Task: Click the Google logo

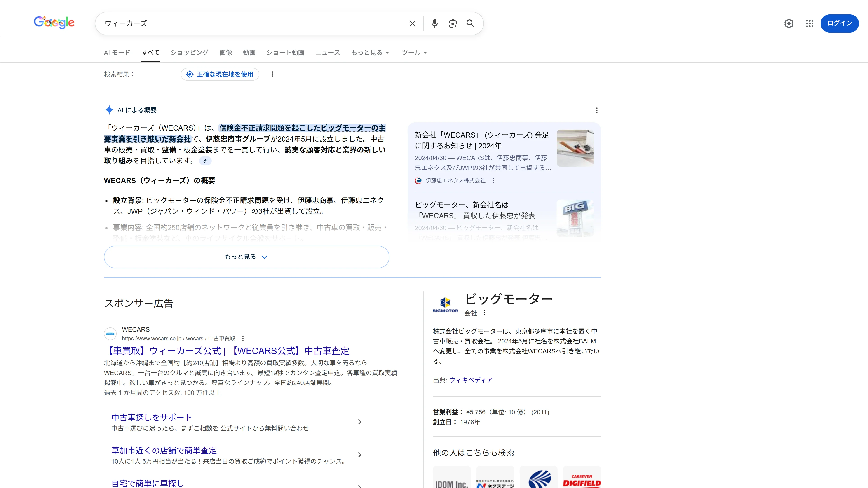Action: tap(54, 23)
